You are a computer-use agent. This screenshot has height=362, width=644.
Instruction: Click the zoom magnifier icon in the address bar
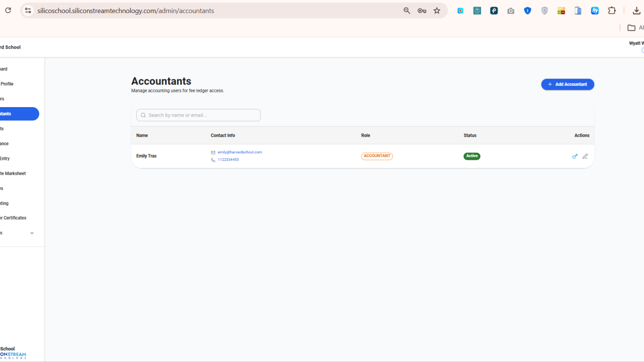click(407, 11)
